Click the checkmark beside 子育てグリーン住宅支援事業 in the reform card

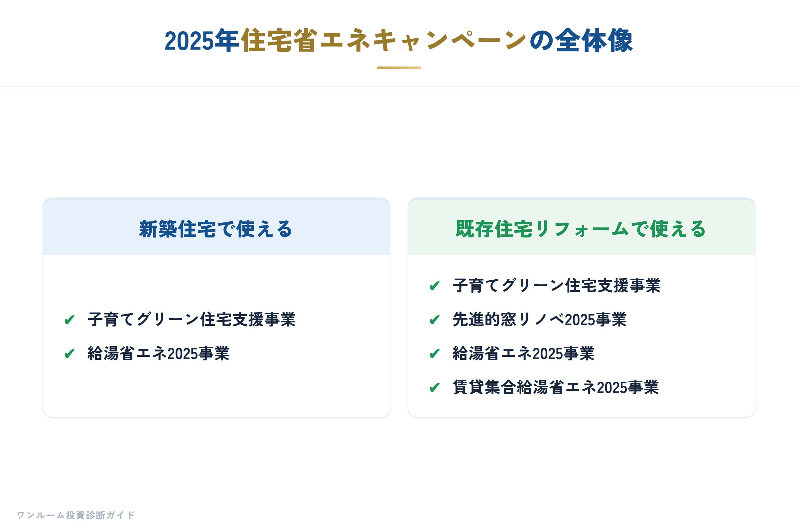(435, 286)
